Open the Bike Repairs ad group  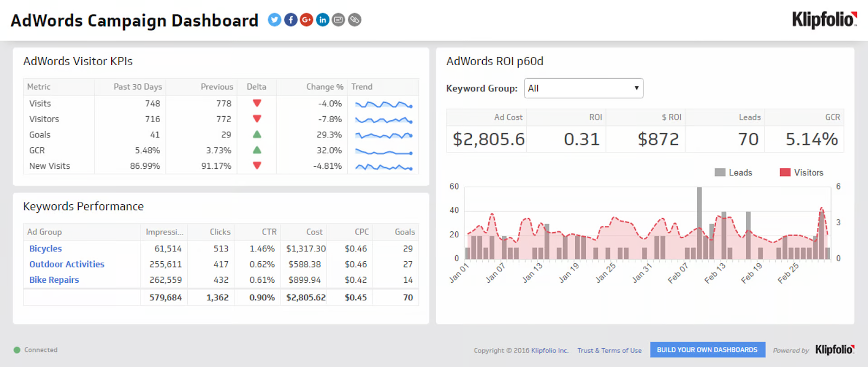(x=54, y=280)
